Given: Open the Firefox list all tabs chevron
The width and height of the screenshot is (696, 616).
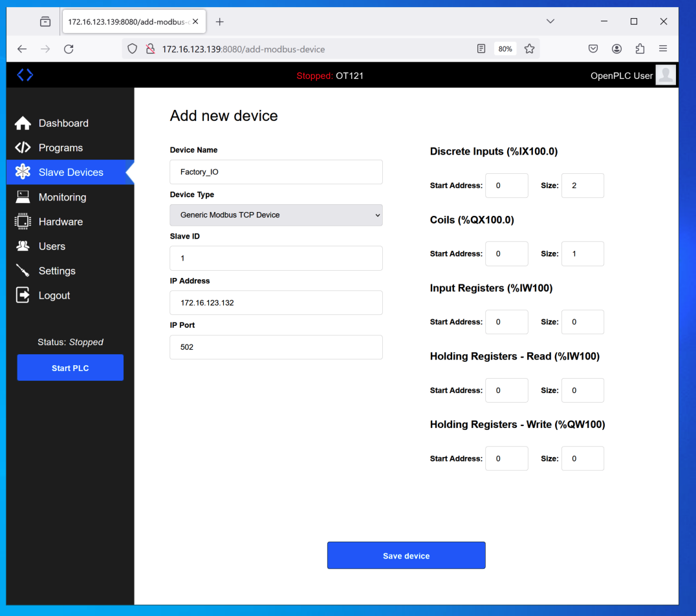Looking at the screenshot, I should point(550,21).
